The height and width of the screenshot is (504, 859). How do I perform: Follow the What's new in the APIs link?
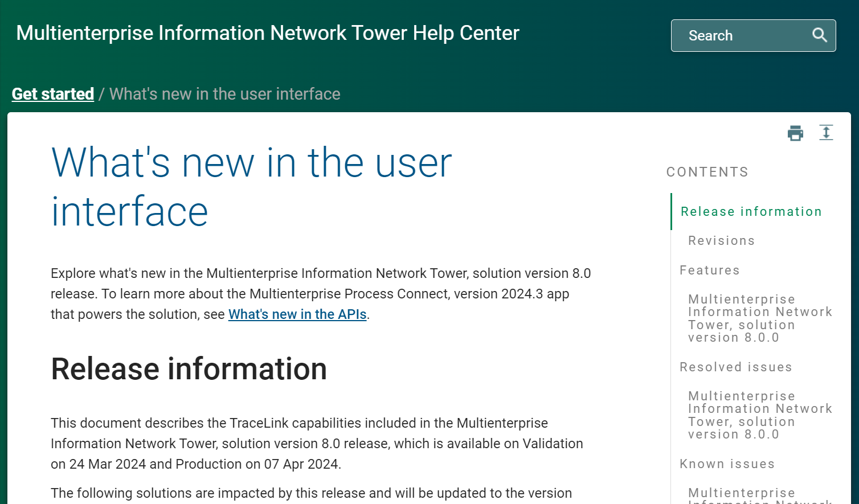click(x=297, y=314)
